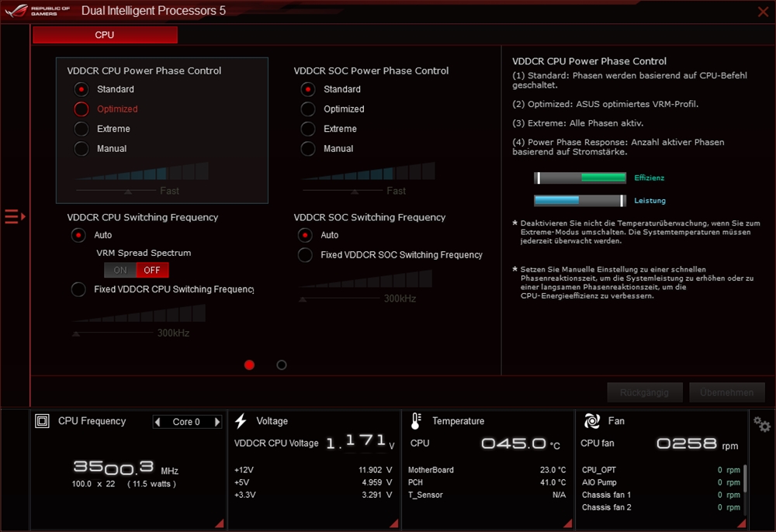Open the left sidebar menu arrow icon

[15, 216]
